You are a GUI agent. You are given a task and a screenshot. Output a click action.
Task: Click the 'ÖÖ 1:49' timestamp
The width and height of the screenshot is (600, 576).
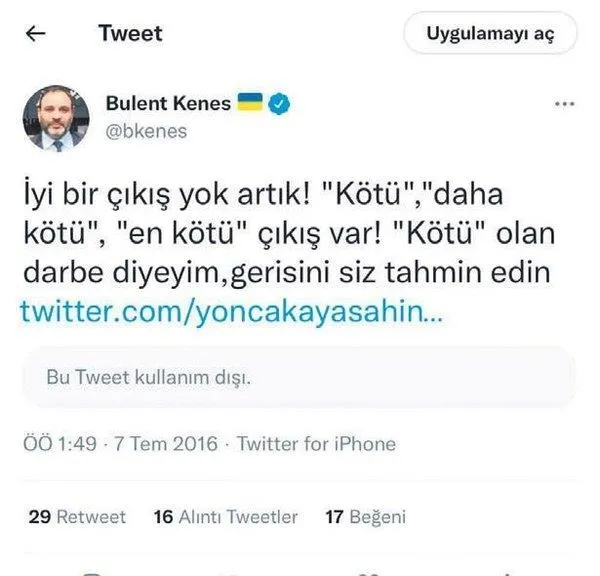(x=60, y=443)
